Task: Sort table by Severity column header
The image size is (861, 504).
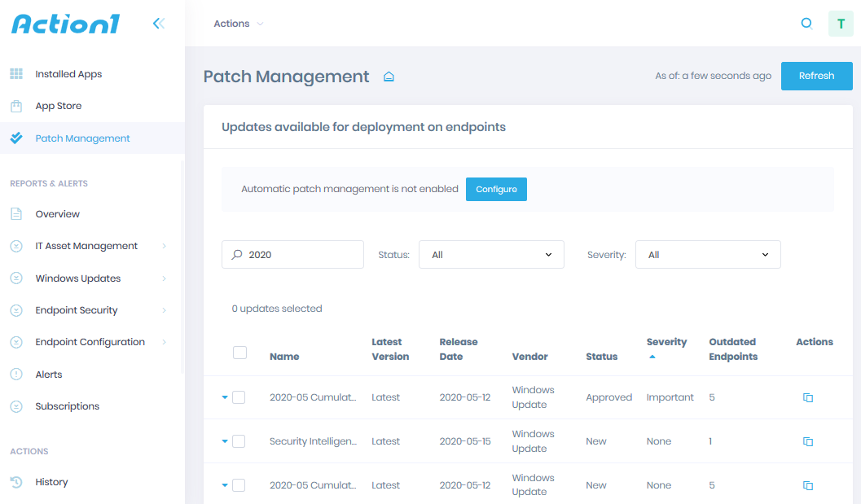Action: (x=666, y=342)
